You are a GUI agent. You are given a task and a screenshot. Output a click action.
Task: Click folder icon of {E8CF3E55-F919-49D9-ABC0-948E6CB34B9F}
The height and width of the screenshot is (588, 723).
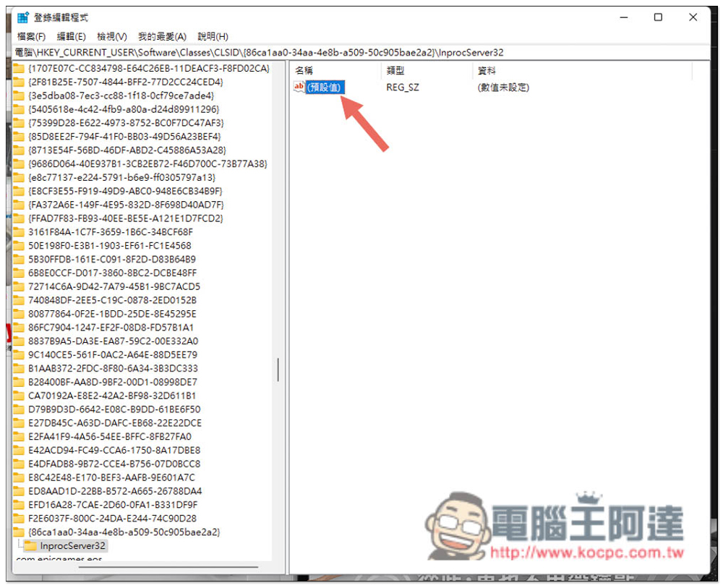coord(19,191)
